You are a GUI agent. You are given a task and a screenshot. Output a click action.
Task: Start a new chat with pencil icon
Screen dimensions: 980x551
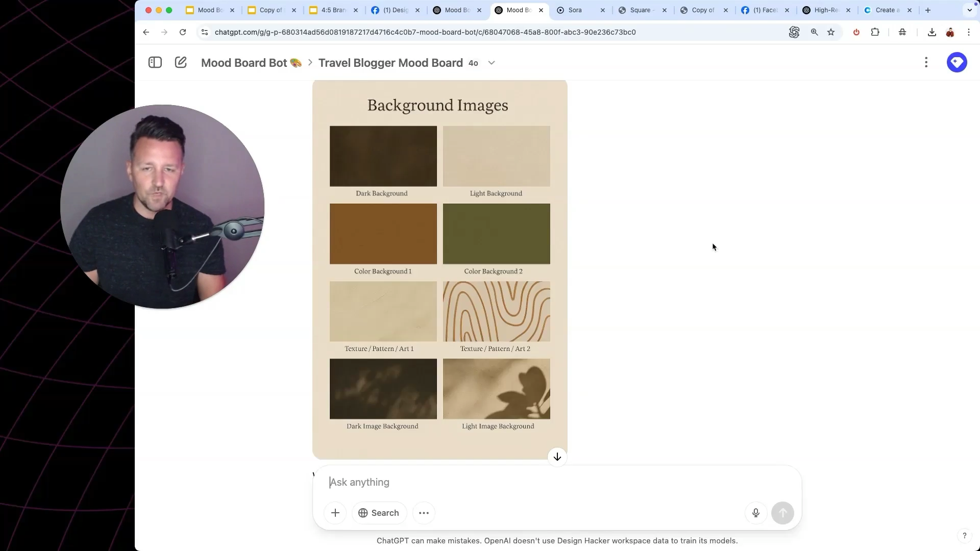pyautogui.click(x=181, y=62)
